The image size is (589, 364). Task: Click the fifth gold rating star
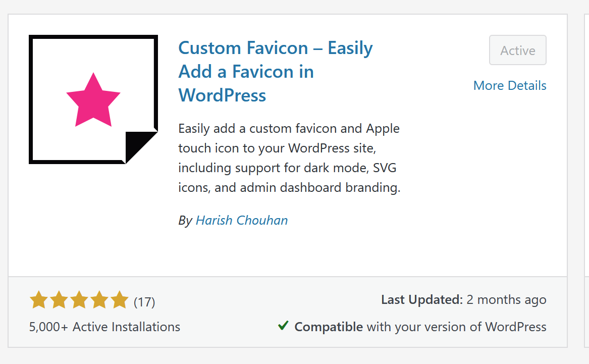pos(120,300)
